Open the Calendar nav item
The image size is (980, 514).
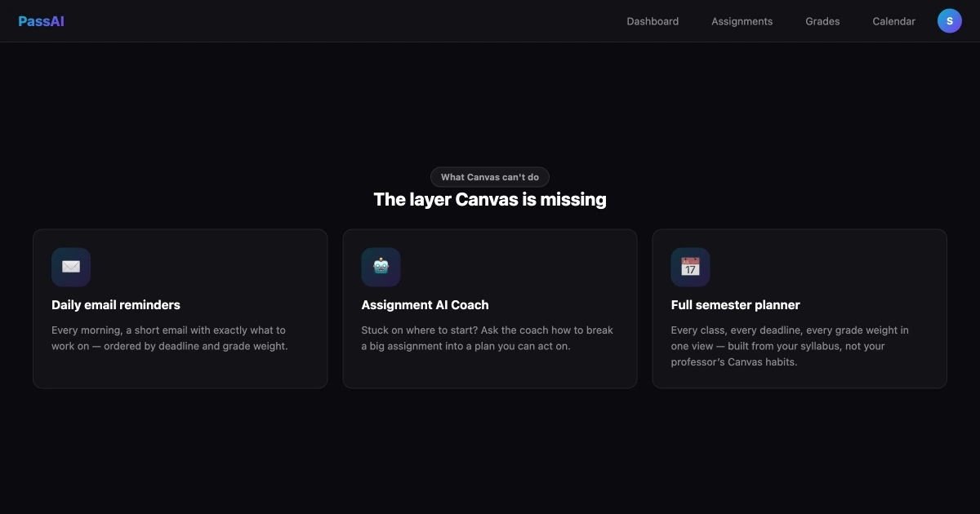point(893,21)
